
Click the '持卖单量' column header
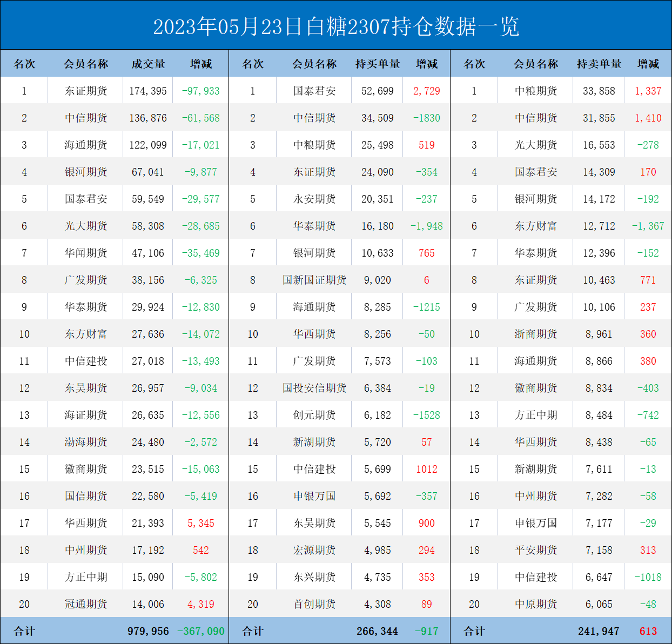[x=599, y=64]
